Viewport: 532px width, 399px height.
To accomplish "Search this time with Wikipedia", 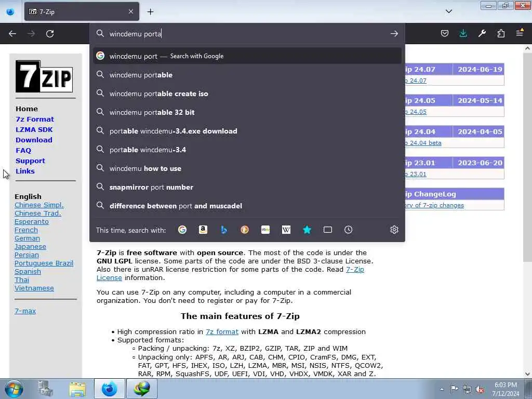I will pos(286,230).
